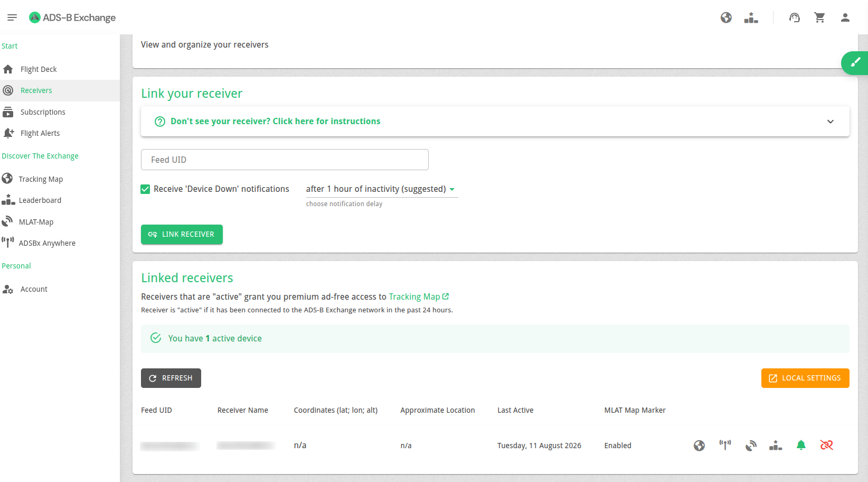The height and width of the screenshot is (482, 868).
Task: Go to Flight Deck in sidebar
Action: pyautogui.click(x=60, y=69)
